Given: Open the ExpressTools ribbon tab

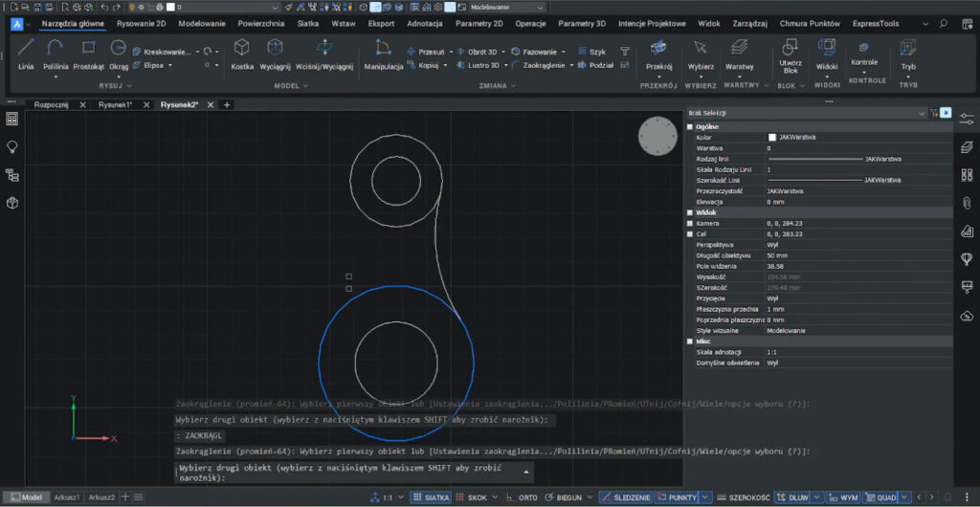Looking at the screenshot, I should (x=877, y=24).
